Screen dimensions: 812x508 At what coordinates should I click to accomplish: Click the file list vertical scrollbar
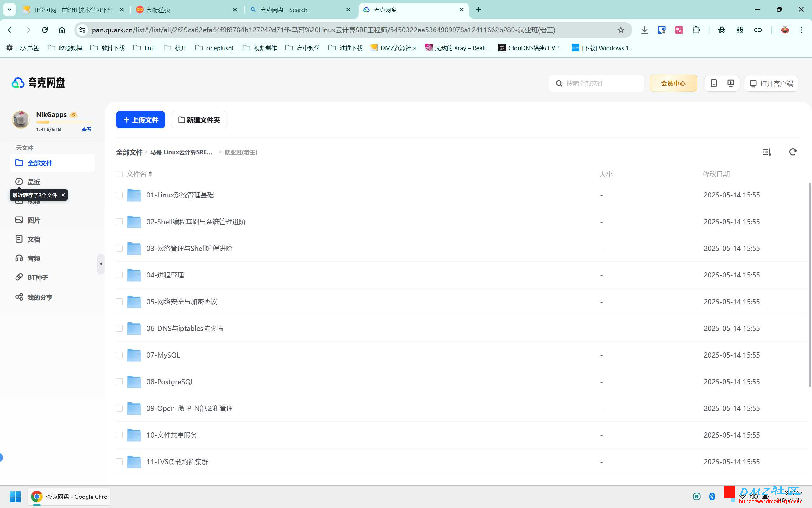[809, 285]
